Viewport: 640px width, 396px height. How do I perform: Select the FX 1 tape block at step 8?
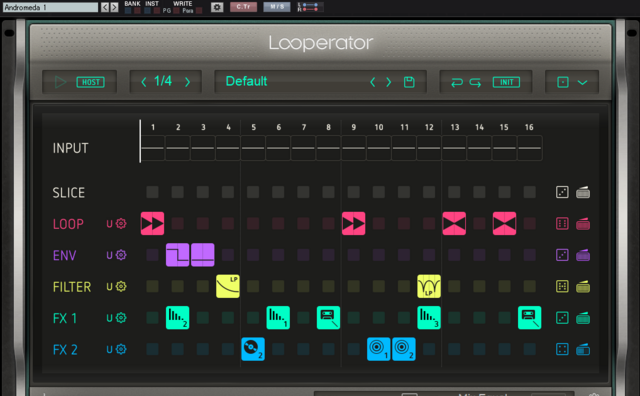(x=328, y=318)
